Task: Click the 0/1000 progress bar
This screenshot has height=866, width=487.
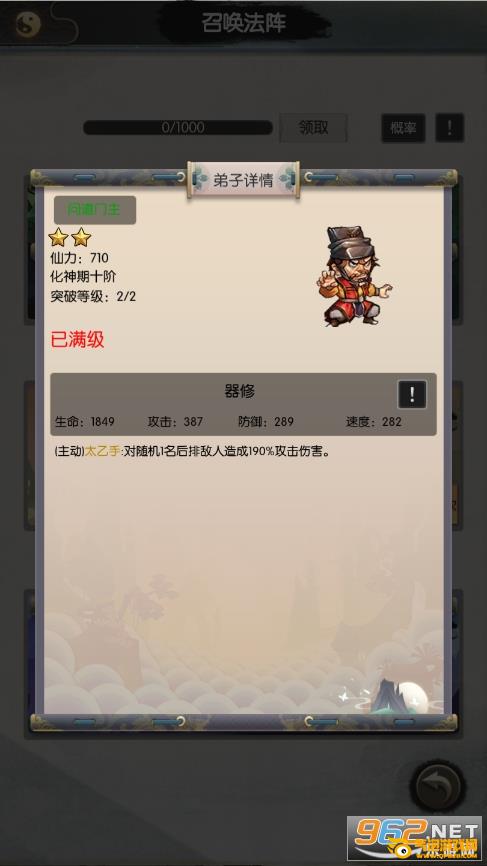Action: tap(178, 128)
